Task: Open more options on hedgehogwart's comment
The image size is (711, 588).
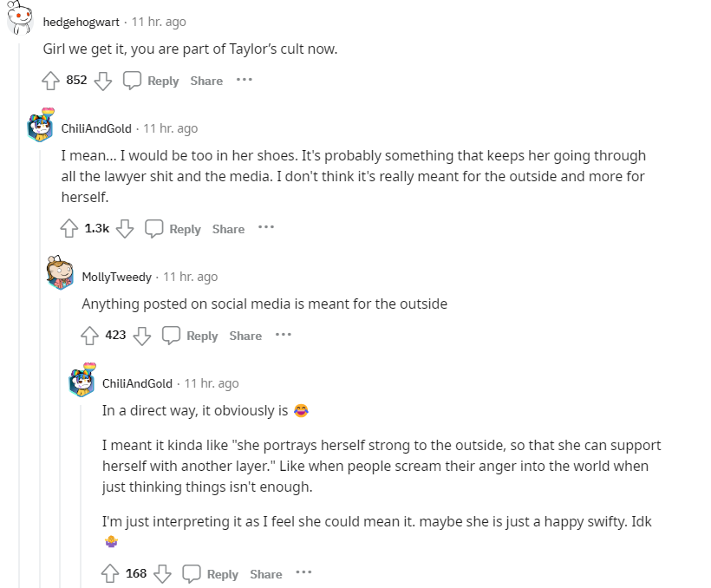Action: pos(245,80)
